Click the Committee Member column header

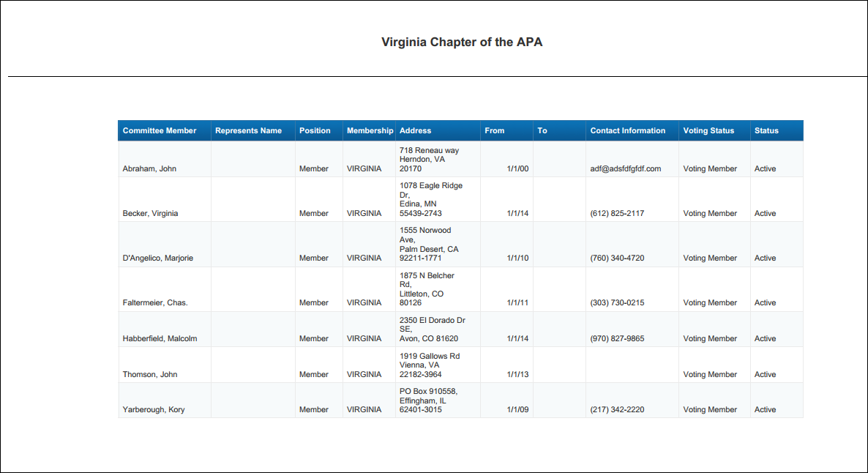160,131
